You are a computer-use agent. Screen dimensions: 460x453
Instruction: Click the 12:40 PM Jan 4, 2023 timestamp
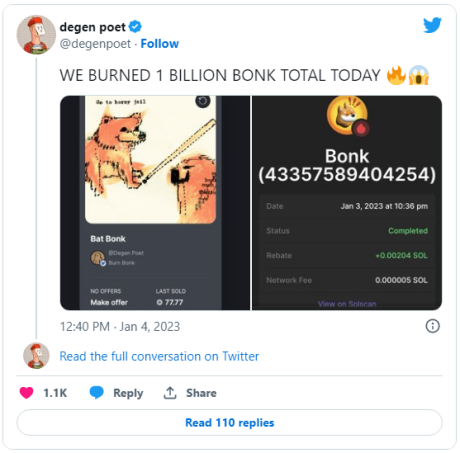click(x=120, y=327)
